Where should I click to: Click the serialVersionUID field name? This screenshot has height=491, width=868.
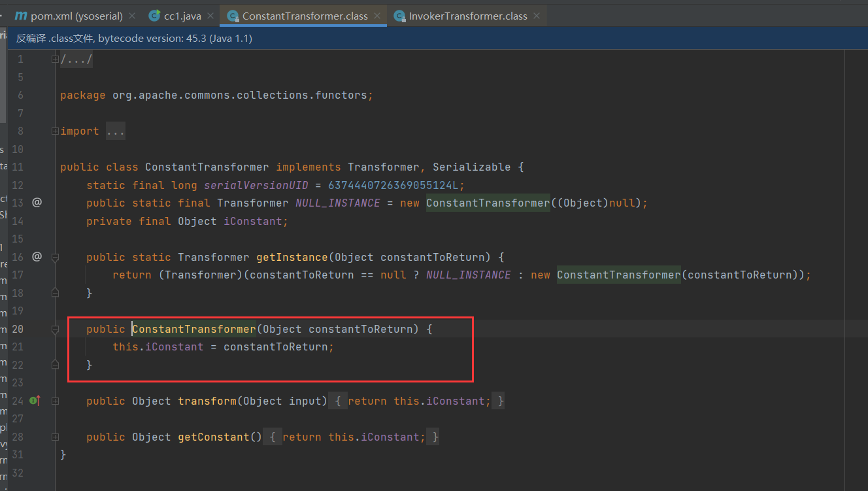[256, 185]
